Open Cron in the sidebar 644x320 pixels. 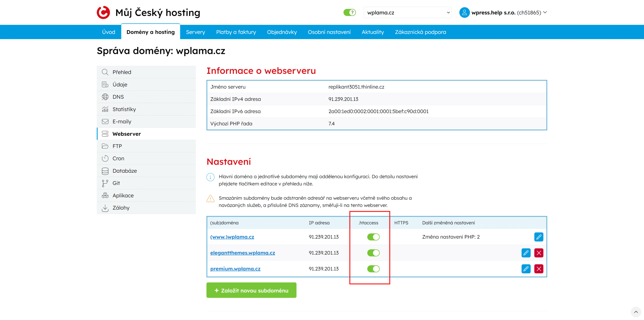(146, 158)
